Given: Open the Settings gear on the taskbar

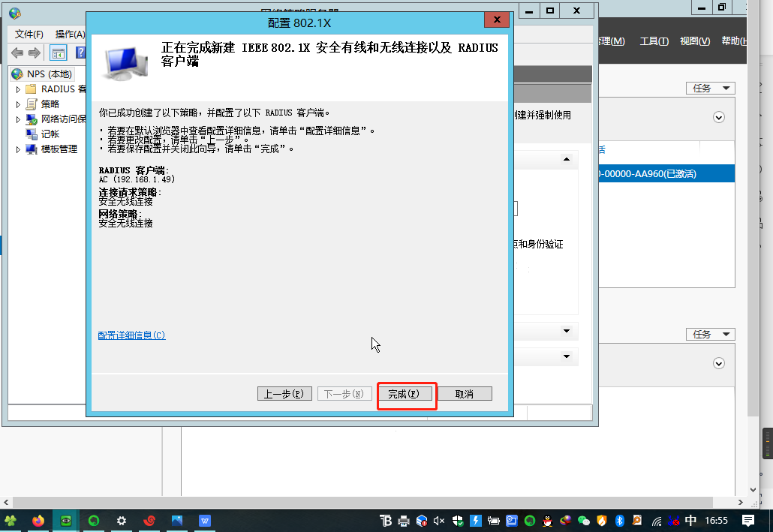Looking at the screenshot, I should [x=122, y=521].
